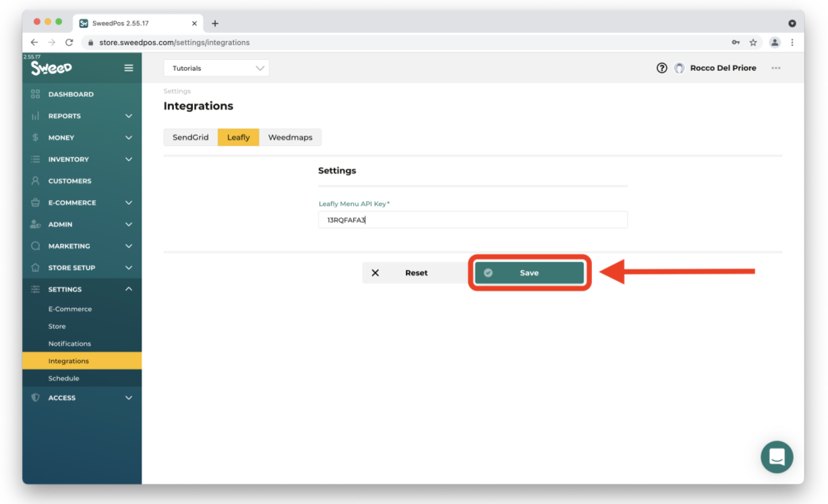This screenshot has width=828, height=504.
Task: Go forward in browser history
Action: click(52, 42)
